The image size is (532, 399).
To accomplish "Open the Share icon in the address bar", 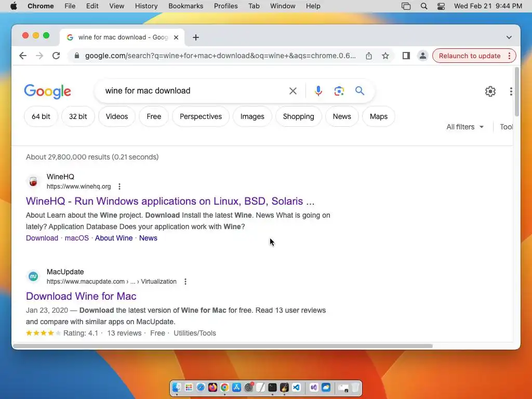I will [x=369, y=56].
